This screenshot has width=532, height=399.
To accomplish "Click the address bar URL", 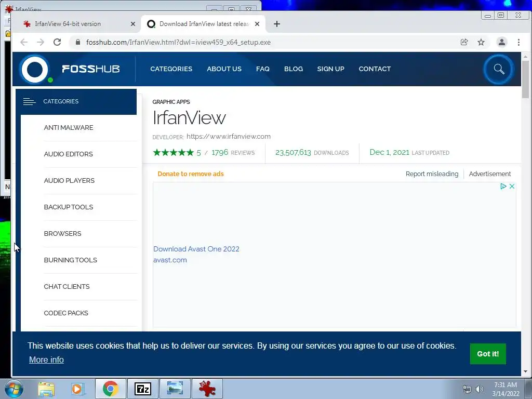I will coord(178,43).
